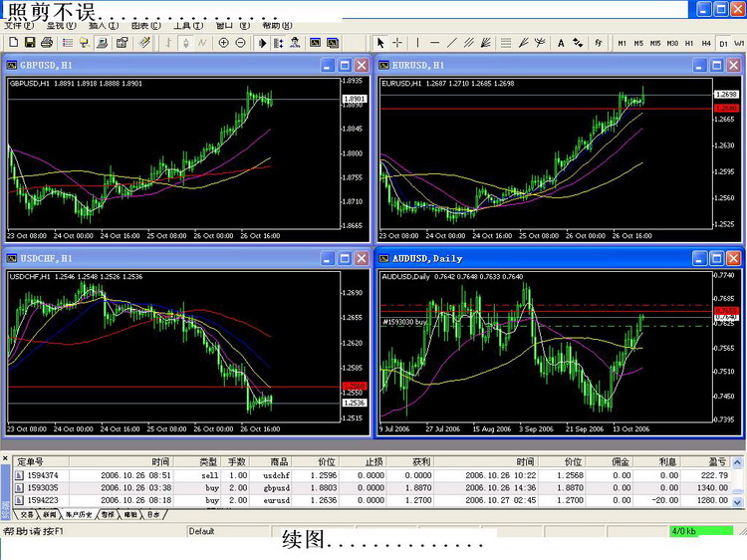Select the Fibonacci Fan tool
The image size is (747, 560).
(x=523, y=43)
